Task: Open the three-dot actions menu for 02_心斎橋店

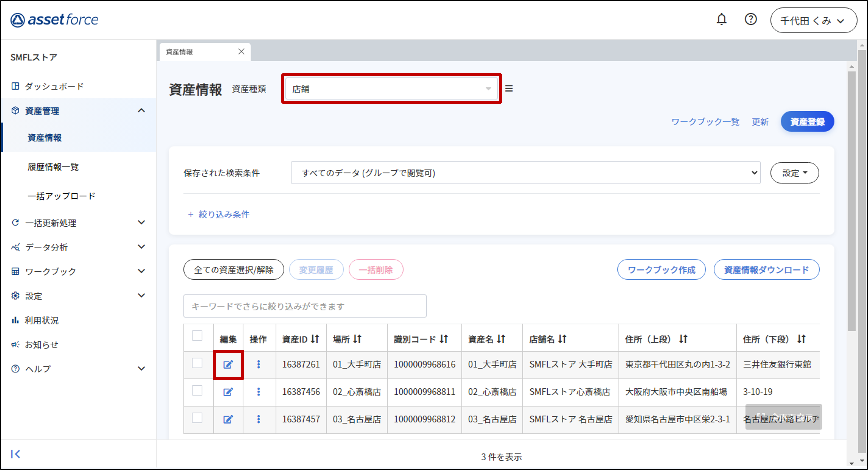Action: (258, 392)
